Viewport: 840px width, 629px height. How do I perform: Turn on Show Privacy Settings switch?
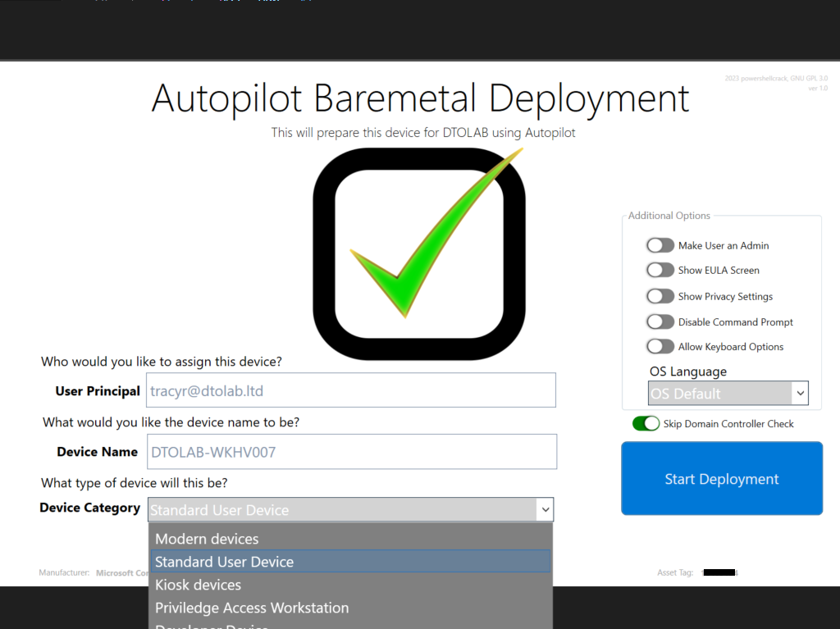click(660, 296)
